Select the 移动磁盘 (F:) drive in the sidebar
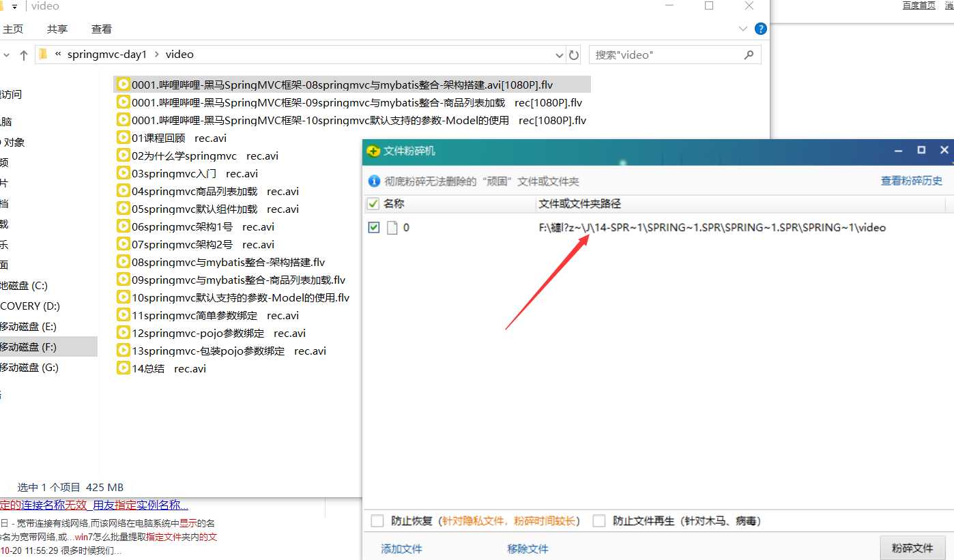This screenshot has height=560, width=954. pos(48,347)
